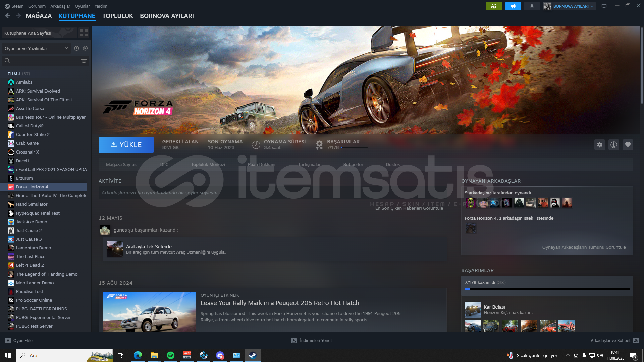Click the İndirmeleri Yönet download icon

pos(294,341)
